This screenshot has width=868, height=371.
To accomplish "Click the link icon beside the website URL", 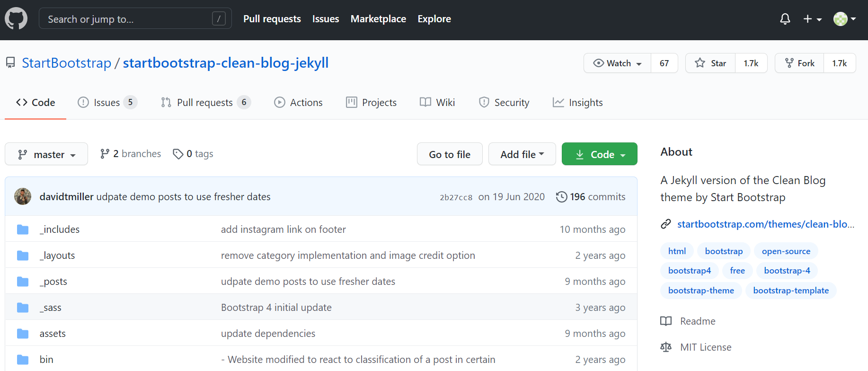I will tap(666, 224).
